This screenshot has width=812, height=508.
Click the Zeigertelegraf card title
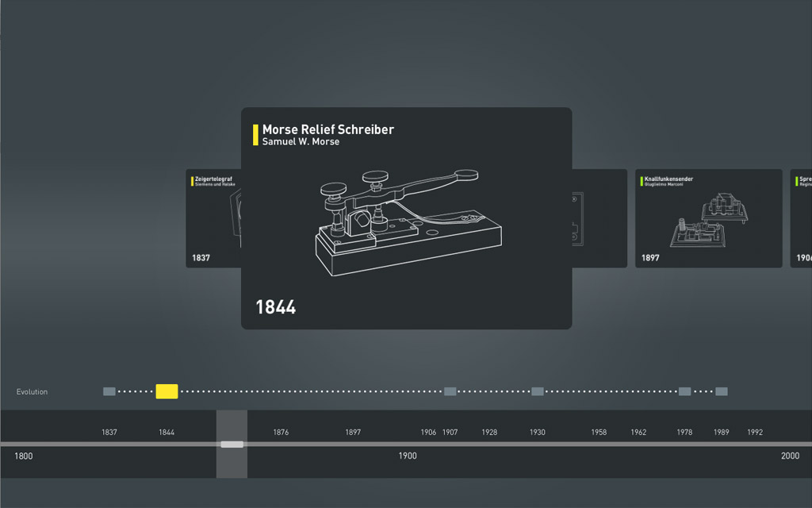pos(213,179)
